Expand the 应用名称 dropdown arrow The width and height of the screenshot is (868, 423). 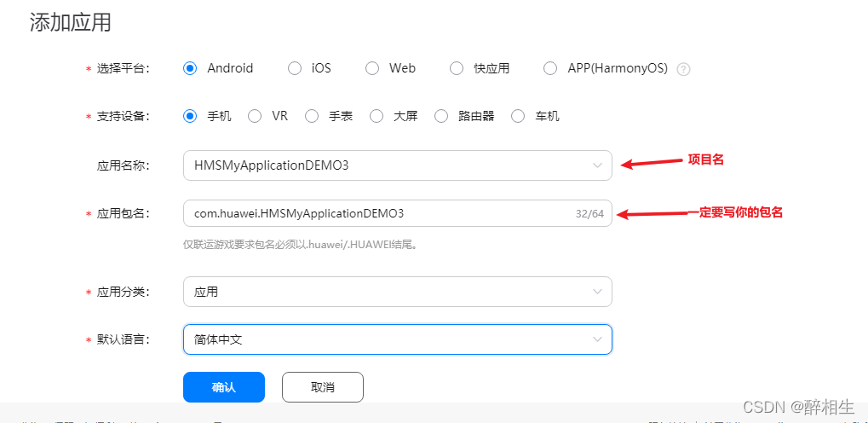[597, 165]
